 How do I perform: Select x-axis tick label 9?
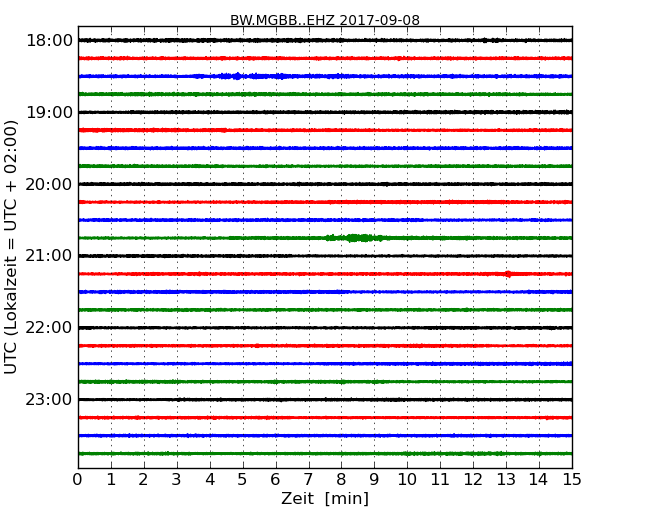pos(374,479)
